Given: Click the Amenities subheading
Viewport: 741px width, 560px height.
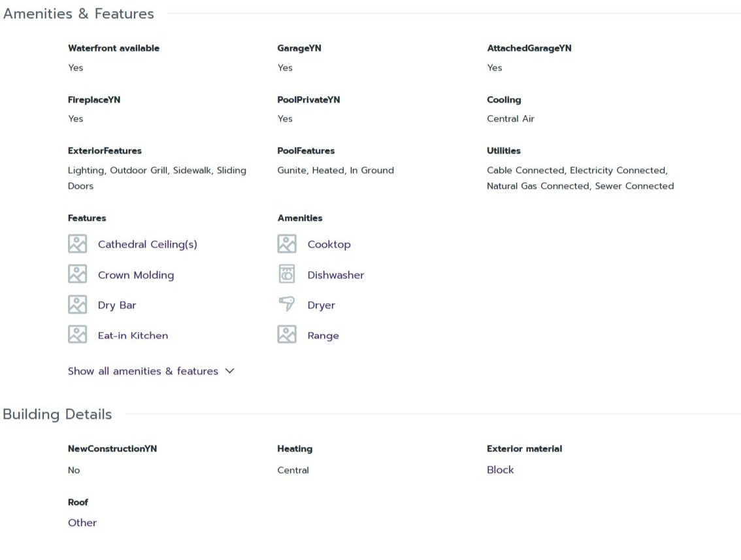Looking at the screenshot, I should (x=300, y=218).
